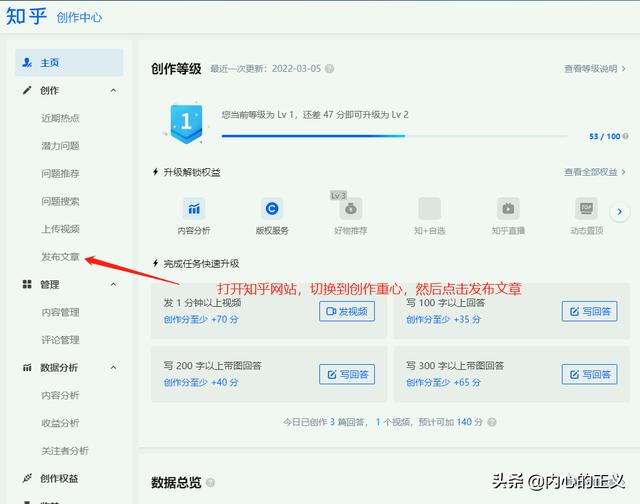The width and height of the screenshot is (640, 504).
Task: Open 上传视频 in the sidebar
Action: [x=60, y=229]
